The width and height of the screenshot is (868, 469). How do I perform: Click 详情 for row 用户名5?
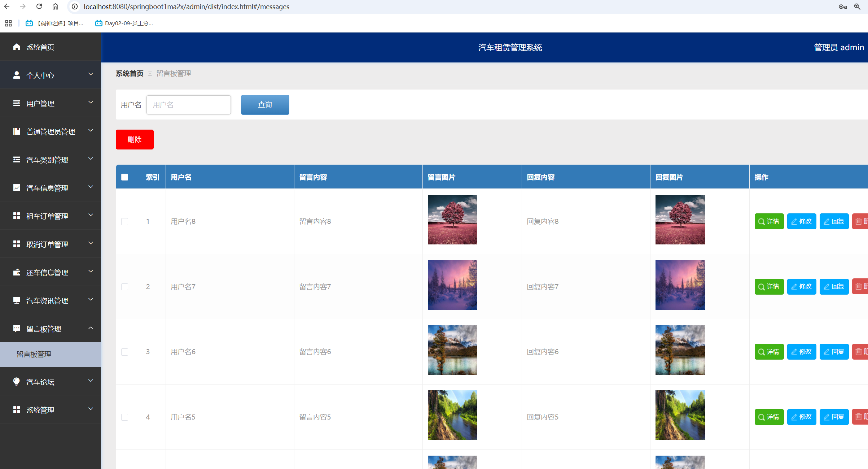click(769, 417)
